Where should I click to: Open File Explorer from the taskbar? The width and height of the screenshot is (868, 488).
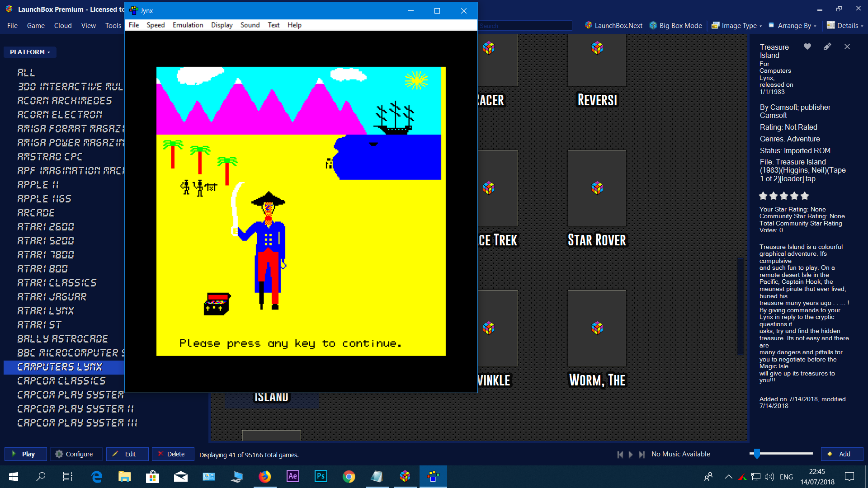click(124, 477)
